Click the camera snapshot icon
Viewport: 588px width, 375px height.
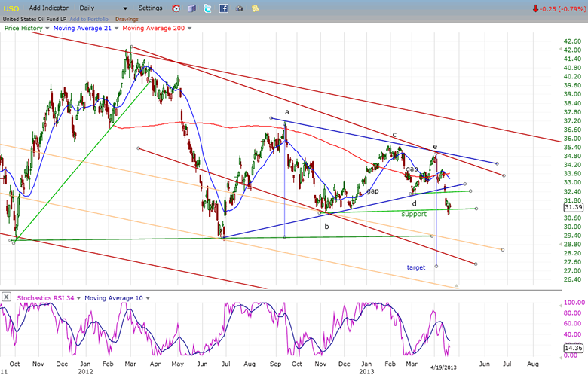[240, 8]
